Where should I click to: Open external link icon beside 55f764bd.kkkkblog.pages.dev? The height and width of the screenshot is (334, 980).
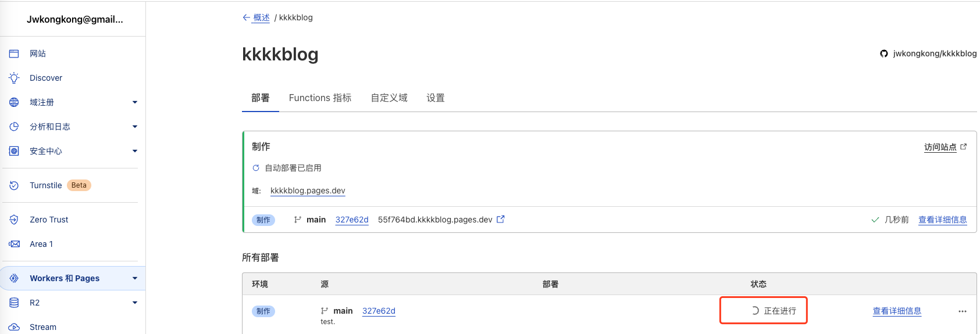(501, 219)
